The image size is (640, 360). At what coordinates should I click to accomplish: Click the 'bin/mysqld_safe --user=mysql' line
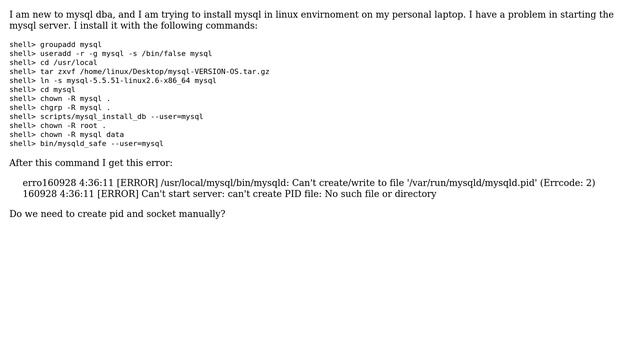[x=86, y=143]
